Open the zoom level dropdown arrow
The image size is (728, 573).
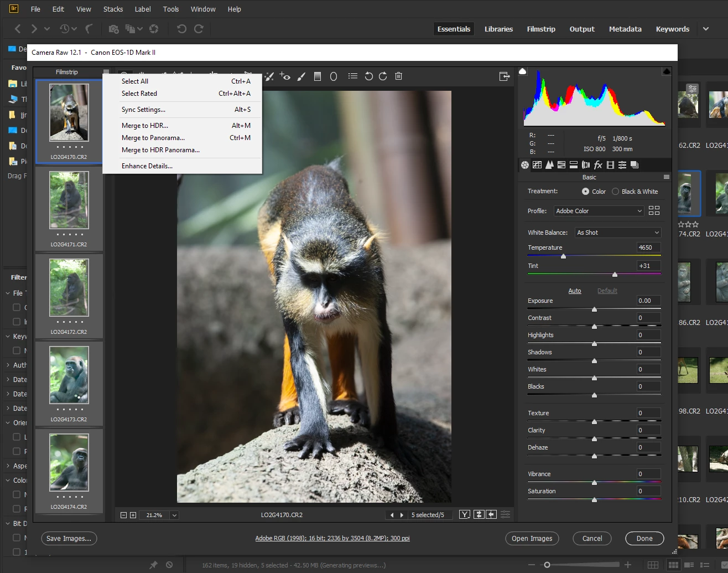pos(174,515)
